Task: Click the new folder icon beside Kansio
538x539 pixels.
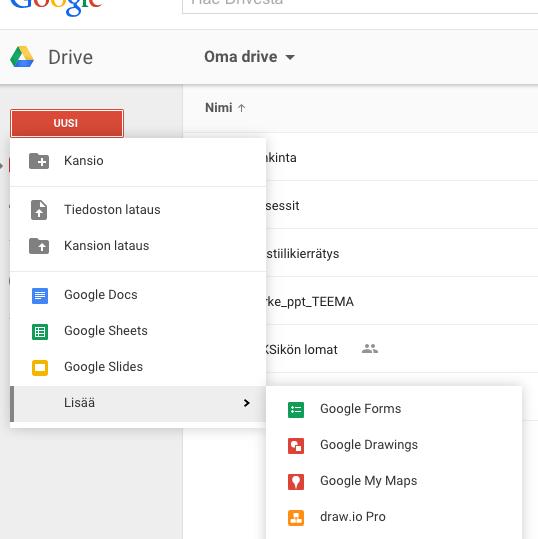Action: coord(39,161)
